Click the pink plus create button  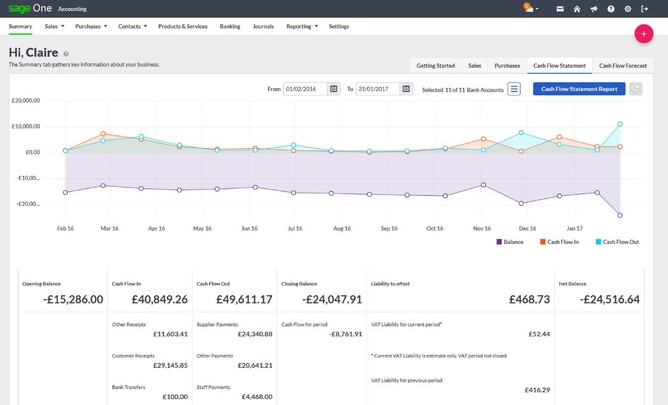pyautogui.click(x=644, y=34)
